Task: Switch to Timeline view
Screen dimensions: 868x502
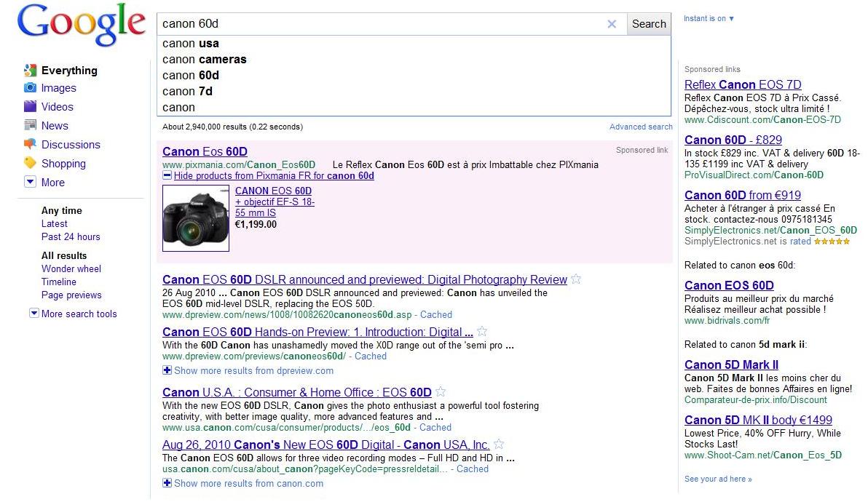Action: [59, 282]
